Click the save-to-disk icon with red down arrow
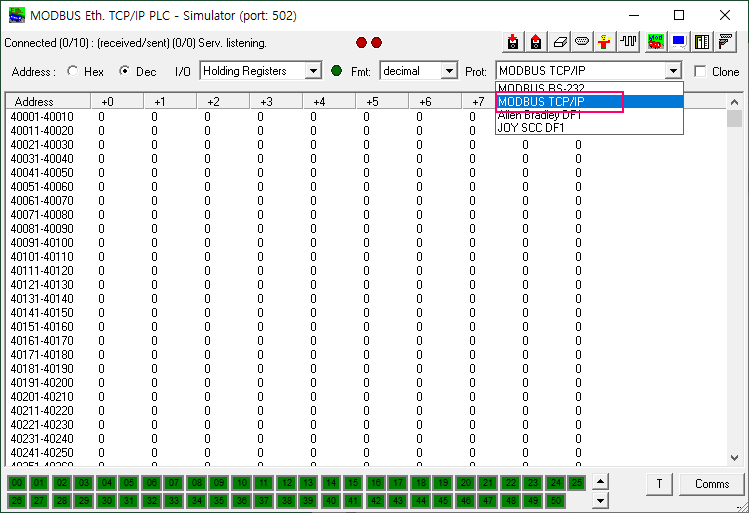The width and height of the screenshot is (749, 513). point(513,43)
